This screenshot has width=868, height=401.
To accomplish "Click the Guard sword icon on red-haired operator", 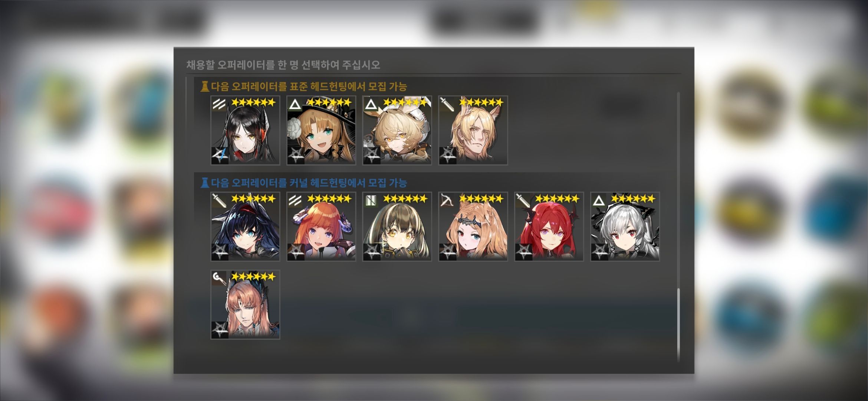I will click(x=523, y=200).
